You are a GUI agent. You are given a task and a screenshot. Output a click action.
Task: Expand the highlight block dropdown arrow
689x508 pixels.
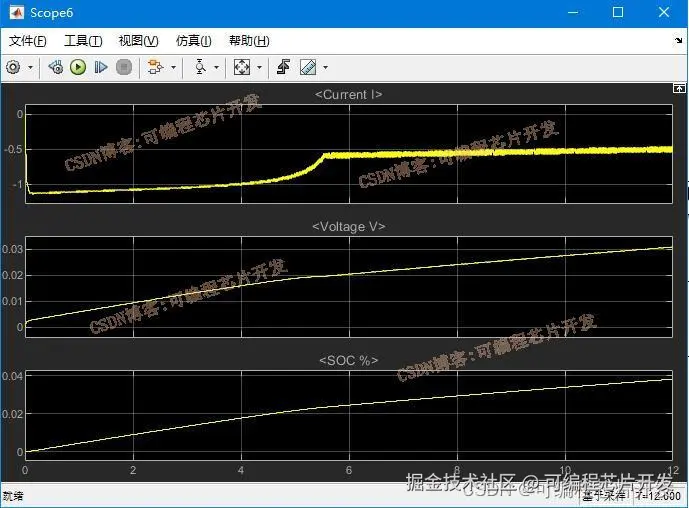(173, 68)
